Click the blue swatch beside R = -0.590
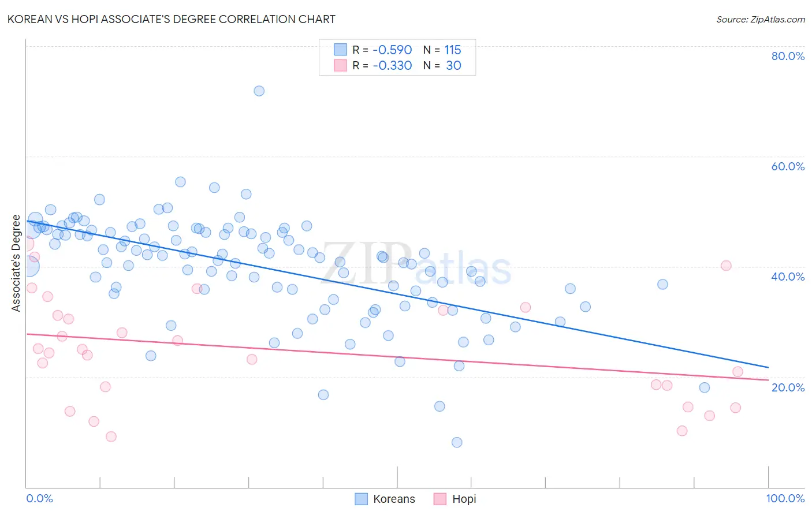Screen dimensions: 812x515 341,50
